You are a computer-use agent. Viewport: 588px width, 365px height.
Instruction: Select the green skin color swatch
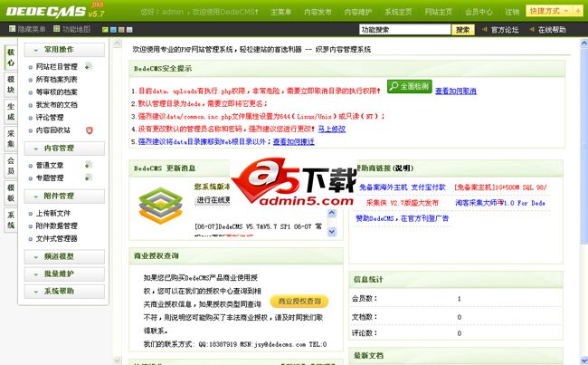point(105,29)
